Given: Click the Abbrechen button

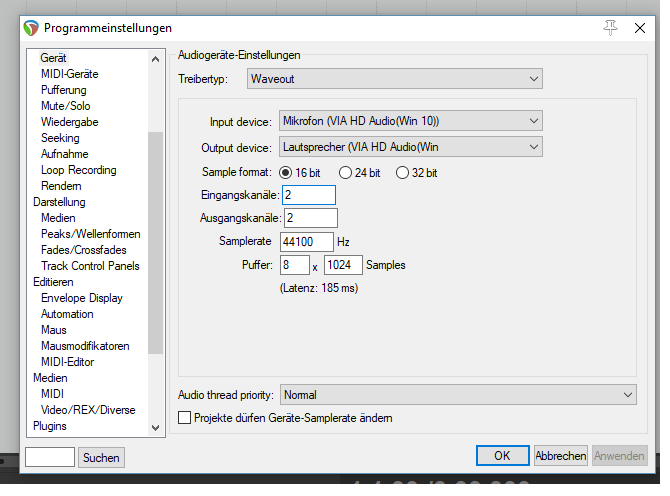Looking at the screenshot, I should [x=561, y=456].
